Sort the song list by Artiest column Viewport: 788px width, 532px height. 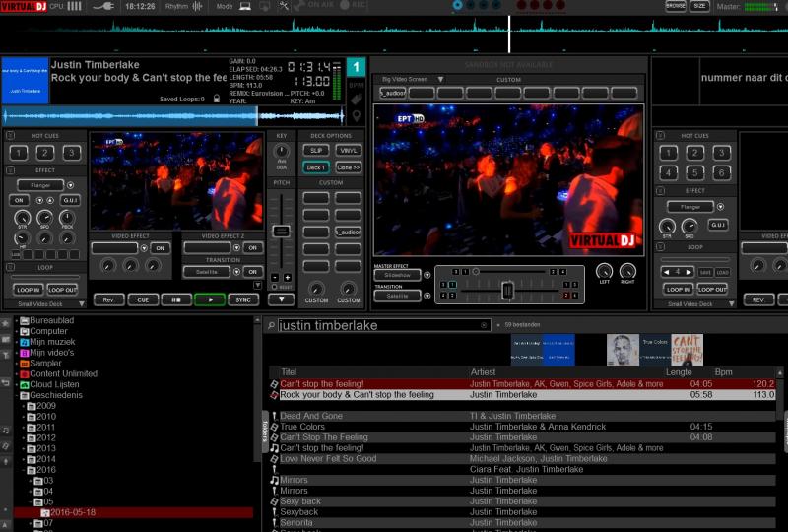pos(483,372)
